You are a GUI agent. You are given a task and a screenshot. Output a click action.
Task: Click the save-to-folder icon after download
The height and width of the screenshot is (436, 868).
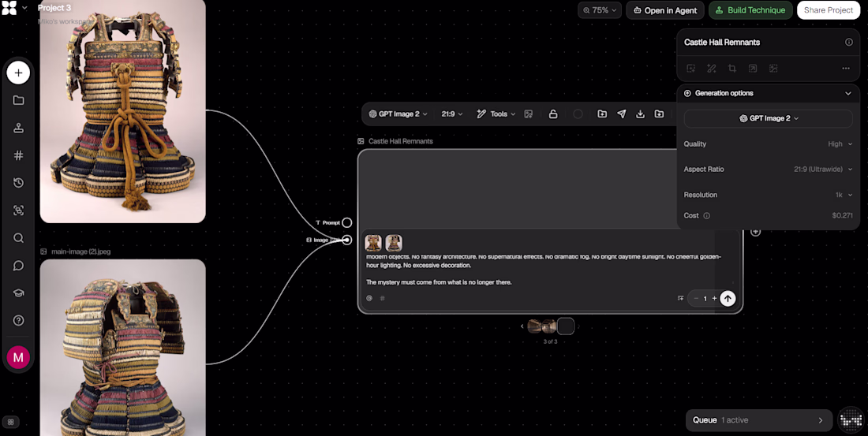(x=659, y=114)
